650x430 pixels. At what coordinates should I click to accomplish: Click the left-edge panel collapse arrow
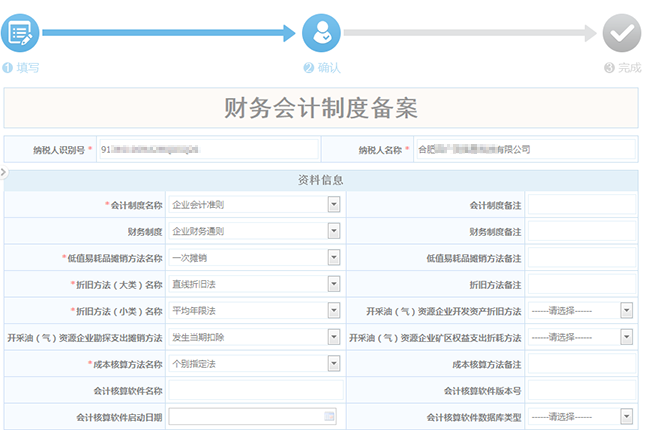coord(3,173)
